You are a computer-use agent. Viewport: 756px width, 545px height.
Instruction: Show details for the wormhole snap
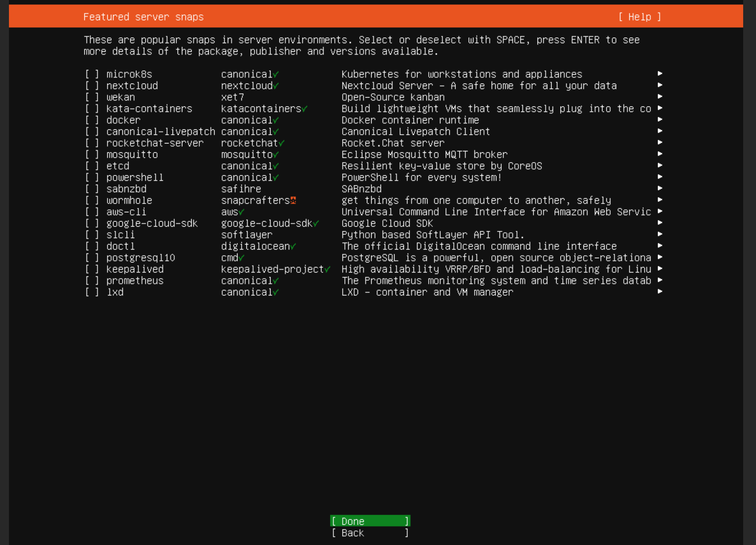tap(660, 199)
